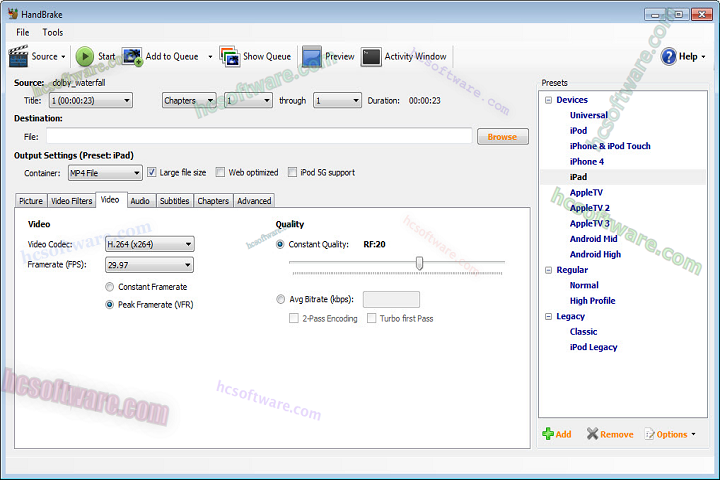
Task: Open the end chapter dropdown after through
Action: click(x=337, y=100)
